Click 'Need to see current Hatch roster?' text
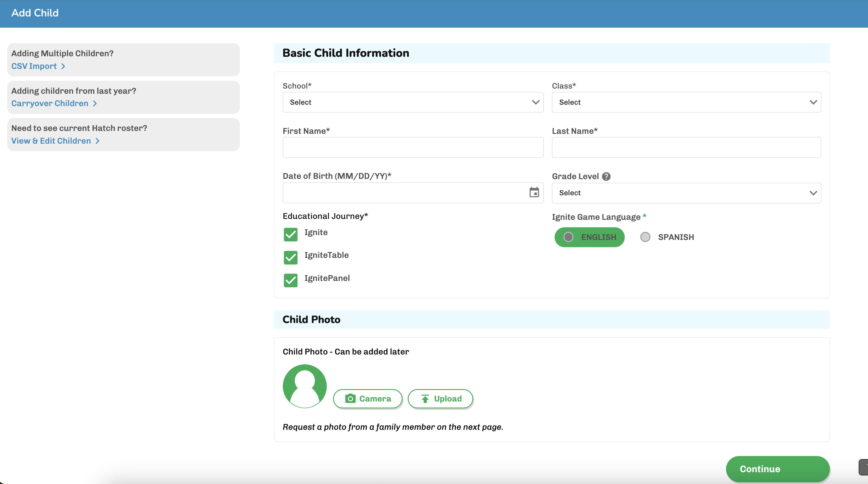This screenshot has width=868, height=484. (79, 128)
